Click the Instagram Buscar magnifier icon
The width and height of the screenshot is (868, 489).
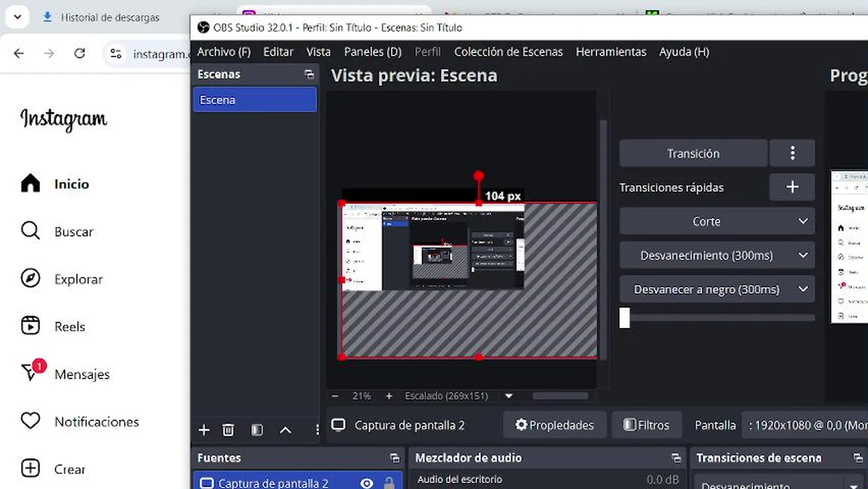click(x=31, y=231)
